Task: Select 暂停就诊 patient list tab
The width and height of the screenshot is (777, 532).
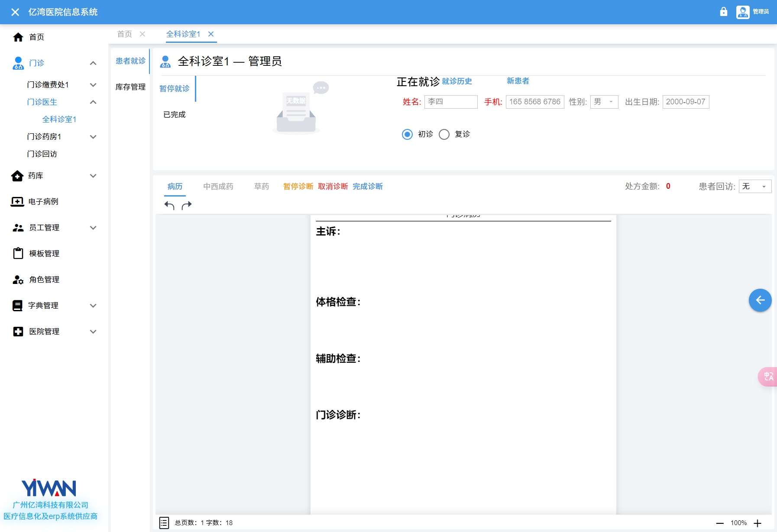Action: click(x=175, y=88)
